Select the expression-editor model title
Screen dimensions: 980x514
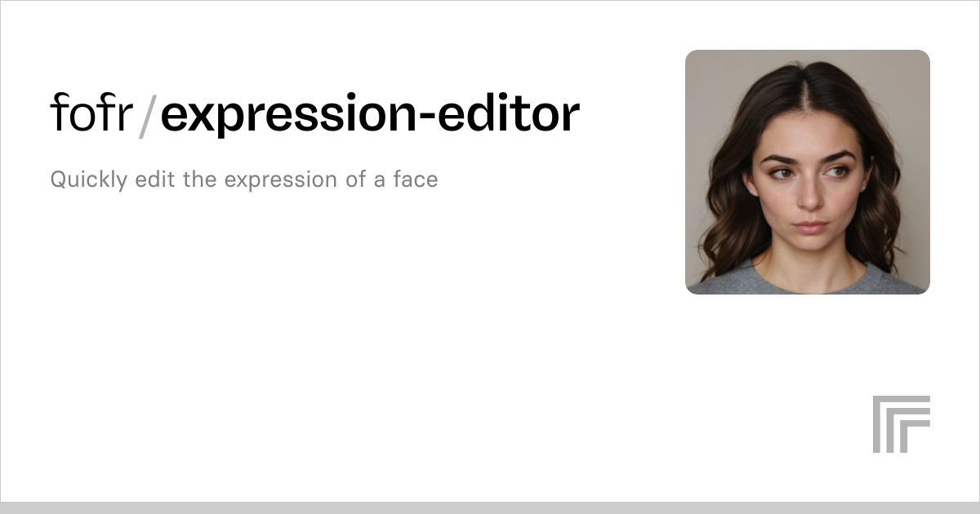[x=370, y=115]
